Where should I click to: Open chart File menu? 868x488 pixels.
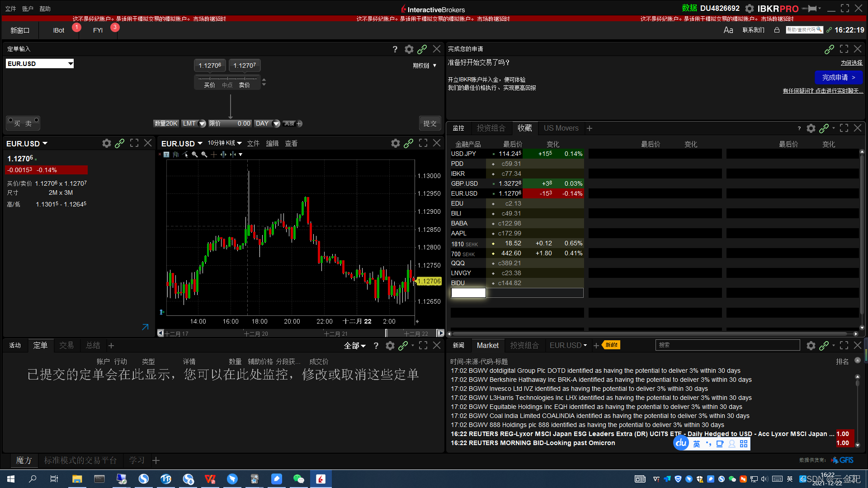tap(253, 144)
